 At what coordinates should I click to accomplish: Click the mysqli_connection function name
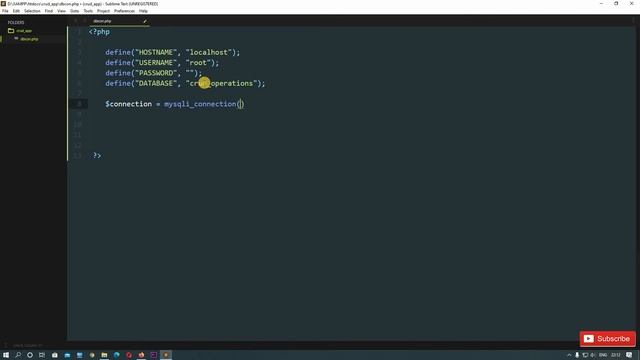point(200,104)
